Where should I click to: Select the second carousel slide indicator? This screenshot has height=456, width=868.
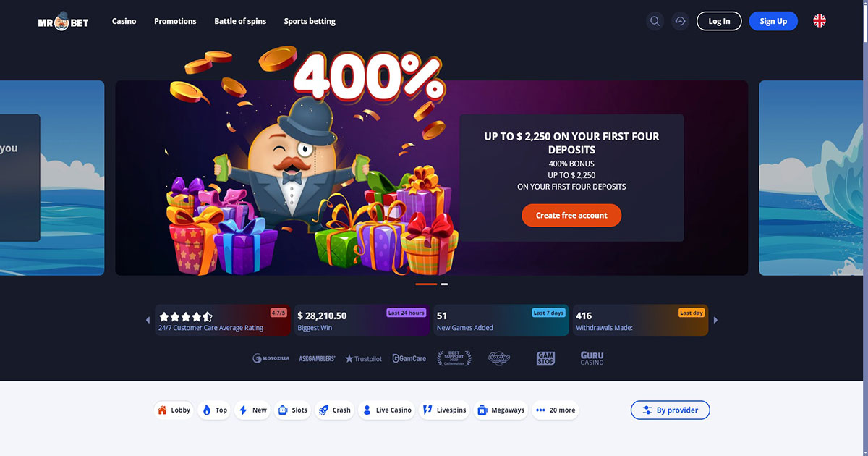444,284
